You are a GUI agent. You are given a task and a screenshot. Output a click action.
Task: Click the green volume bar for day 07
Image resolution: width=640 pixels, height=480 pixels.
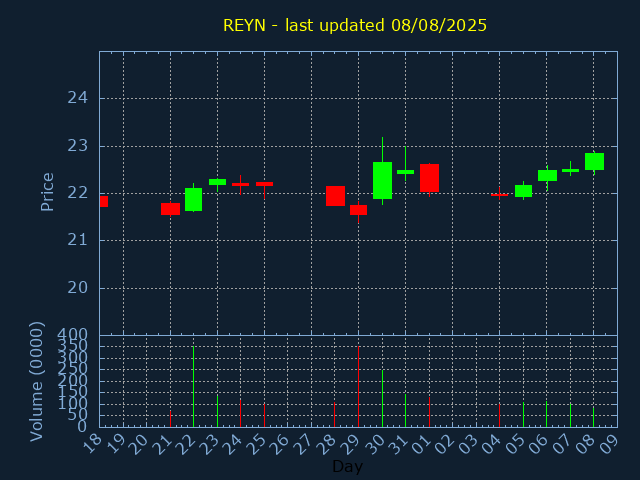[571, 416]
